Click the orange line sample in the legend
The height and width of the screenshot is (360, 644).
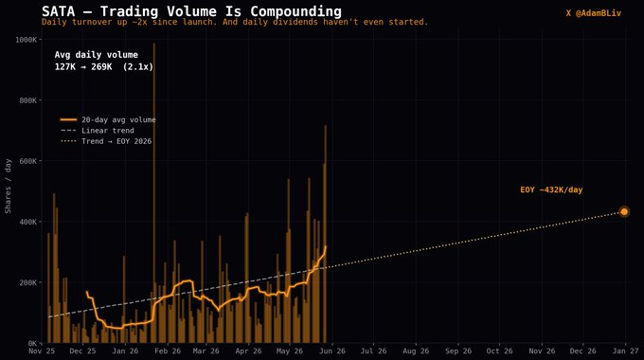[68, 119]
